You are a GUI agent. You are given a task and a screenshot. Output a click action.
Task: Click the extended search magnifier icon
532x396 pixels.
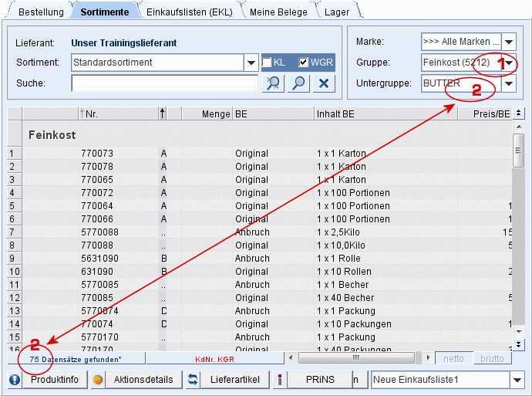coord(272,83)
